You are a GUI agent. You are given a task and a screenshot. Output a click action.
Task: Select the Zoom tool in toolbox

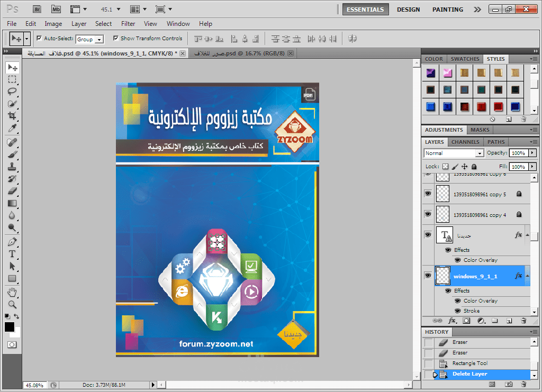click(12, 305)
